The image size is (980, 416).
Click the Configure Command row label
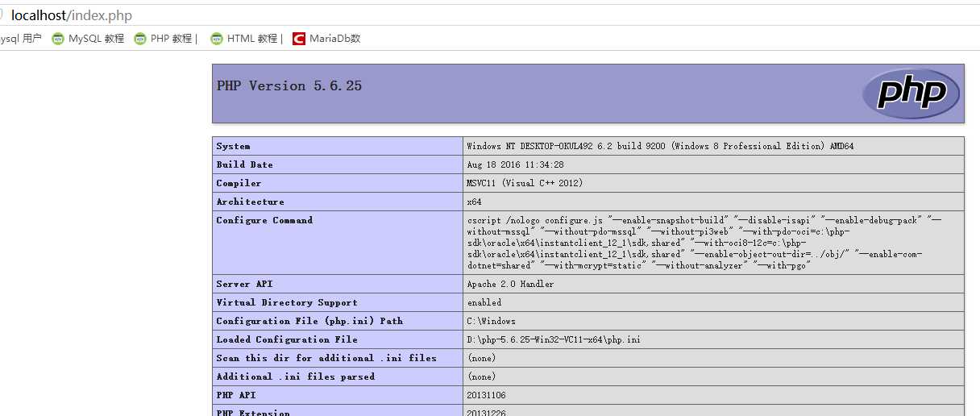point(264,220)
